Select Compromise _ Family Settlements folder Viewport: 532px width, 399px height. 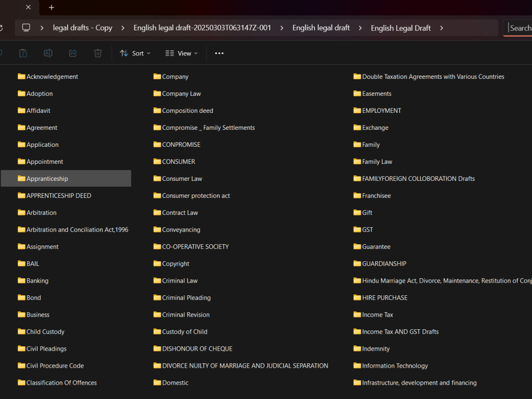click(x=209, y=128)
